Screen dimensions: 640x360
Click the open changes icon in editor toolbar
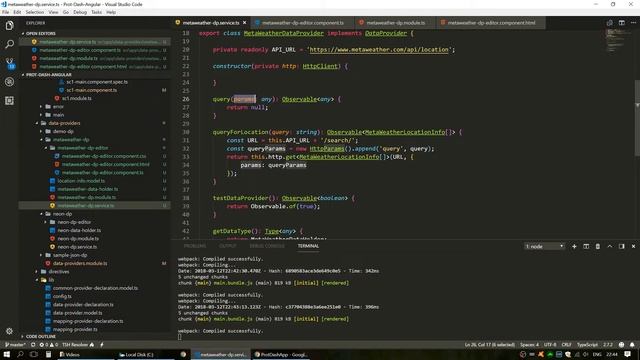(x=609, y=23)
